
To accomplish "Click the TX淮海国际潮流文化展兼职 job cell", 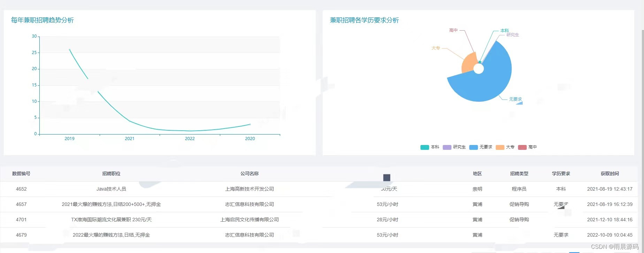I will point(111,220).
